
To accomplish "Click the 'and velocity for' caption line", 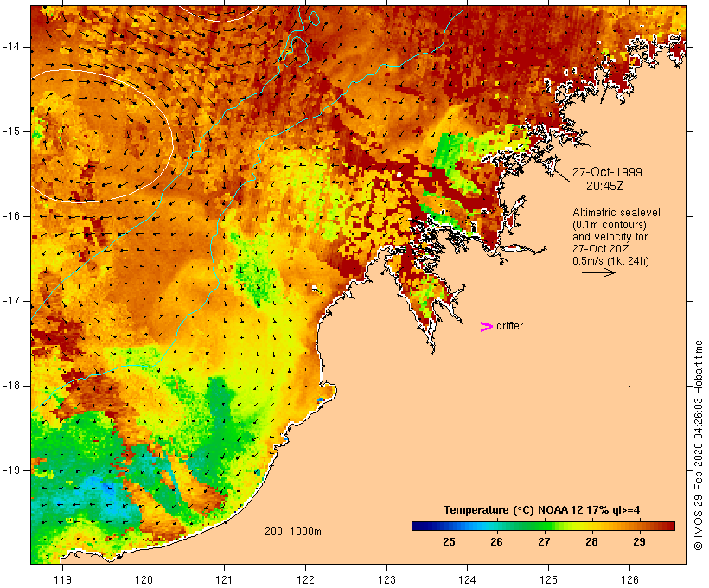I will pyautogui.click(x=610, y=237).
